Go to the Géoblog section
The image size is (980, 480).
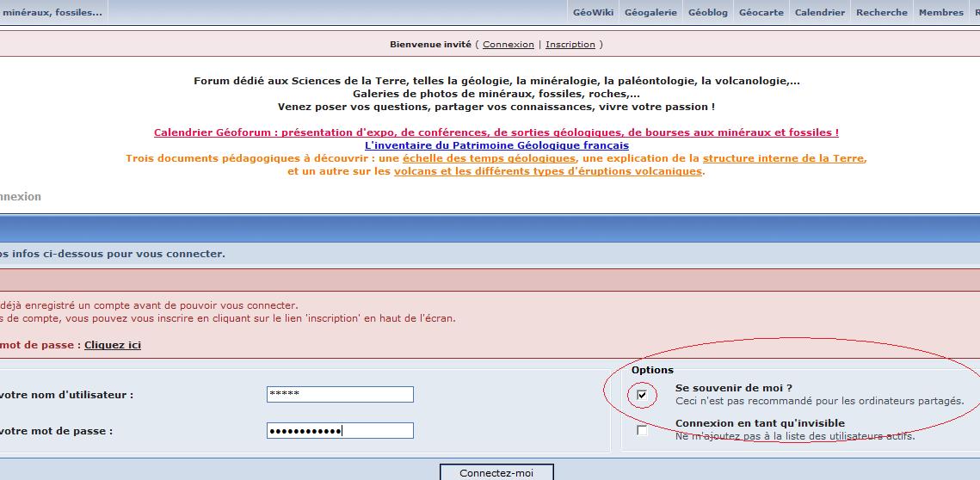tap(707, 12)
